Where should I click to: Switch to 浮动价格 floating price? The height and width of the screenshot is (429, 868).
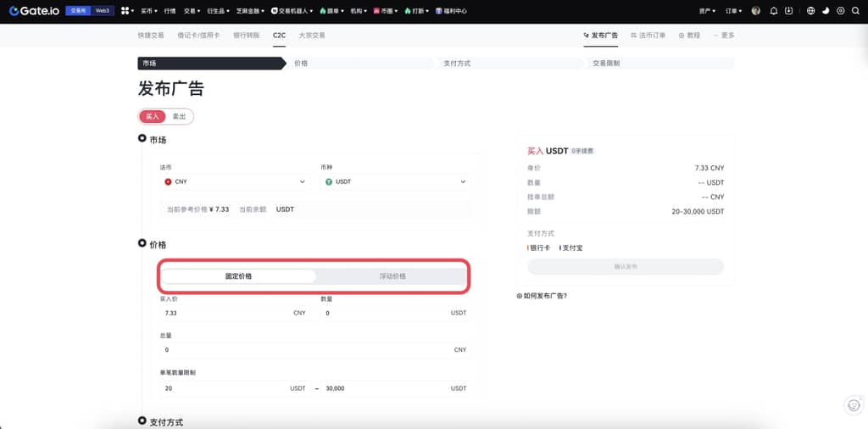(392, 276)
